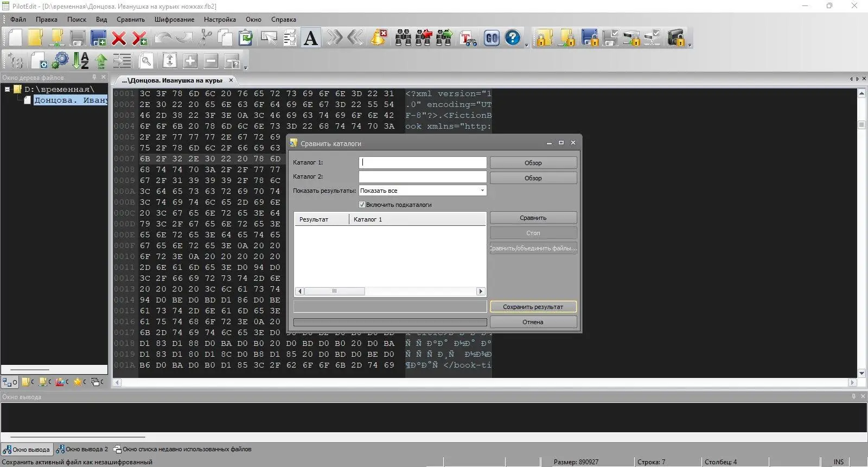Click the results list horizontal scrollbar thumb

click(334, 291)
